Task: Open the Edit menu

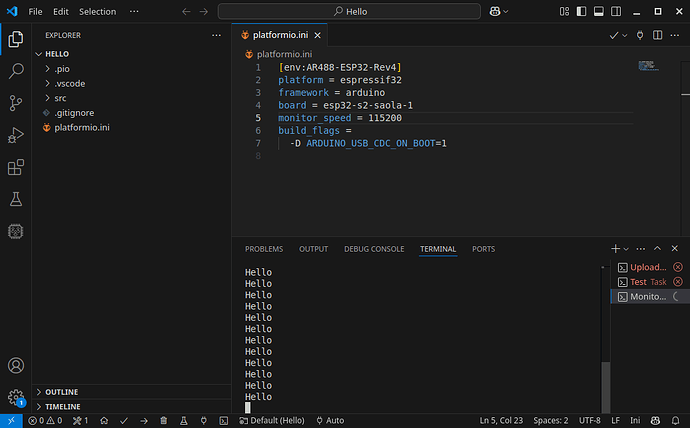Action: tap(61, 11)
